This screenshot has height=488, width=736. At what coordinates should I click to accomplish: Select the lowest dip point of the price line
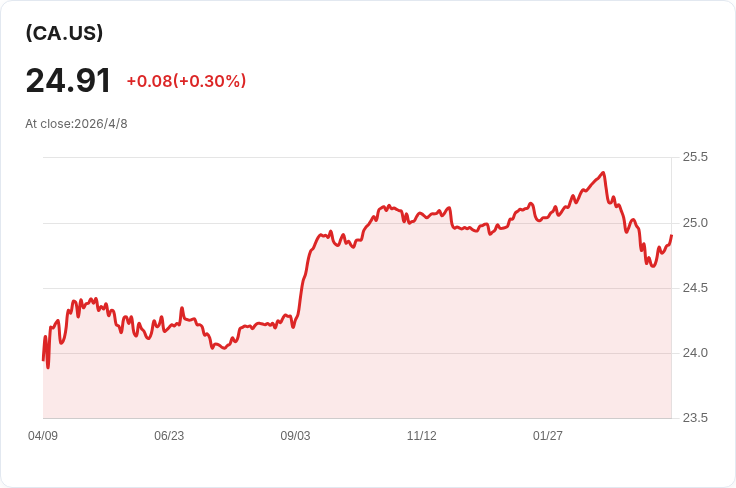[x=48, y=367]
